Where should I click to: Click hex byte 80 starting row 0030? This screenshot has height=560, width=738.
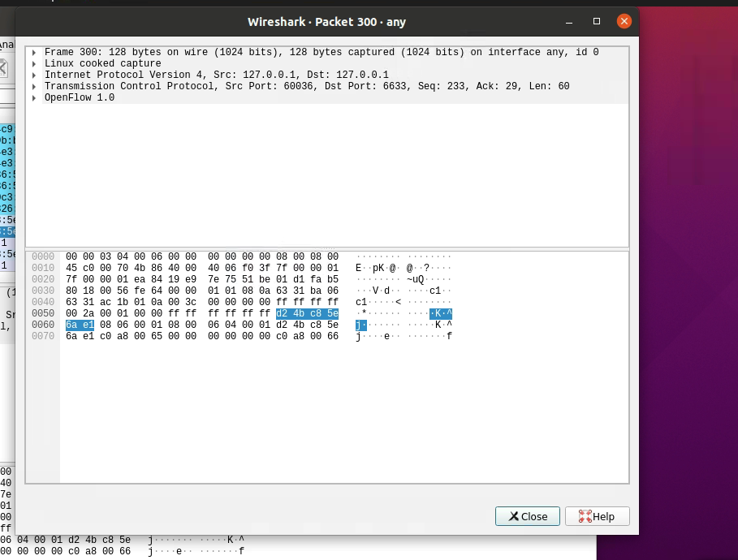[71, 291]
